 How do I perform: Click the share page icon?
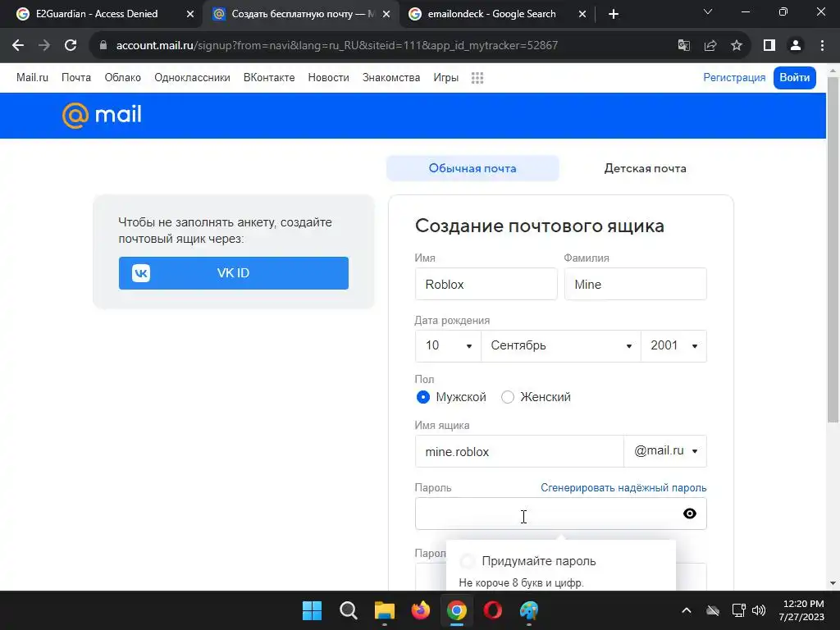tap(710, 46)
